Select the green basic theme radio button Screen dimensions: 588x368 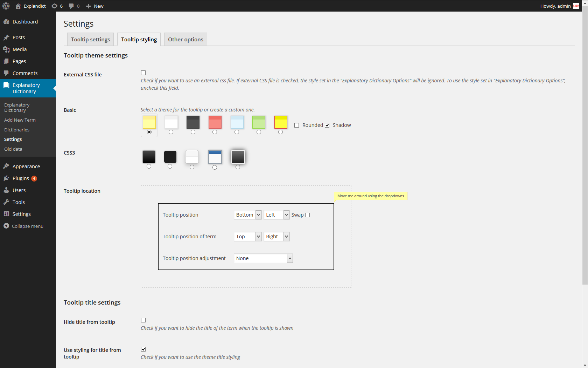click(259, 132)
